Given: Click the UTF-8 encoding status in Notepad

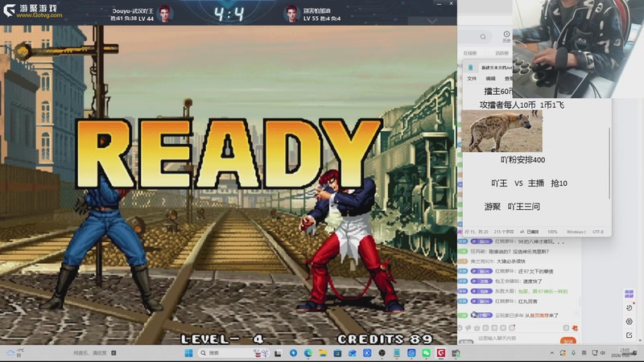Looking at the screenshot, I should pos(598,232).
